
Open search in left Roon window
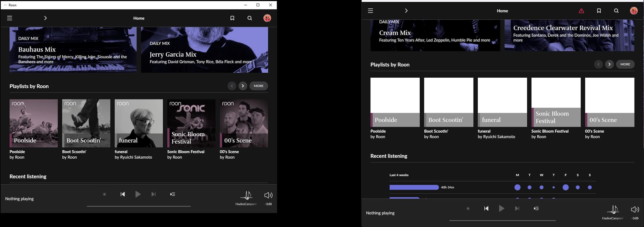point(250,18)
